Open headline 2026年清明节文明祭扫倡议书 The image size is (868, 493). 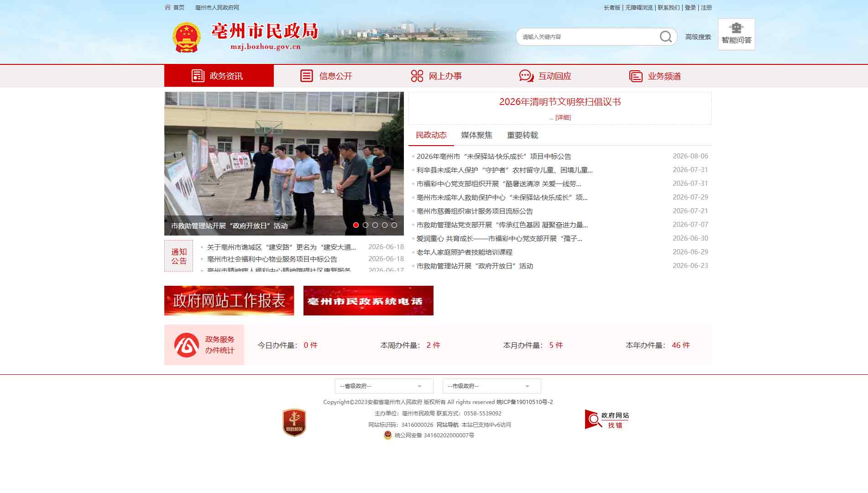click(x=560, y=102)
